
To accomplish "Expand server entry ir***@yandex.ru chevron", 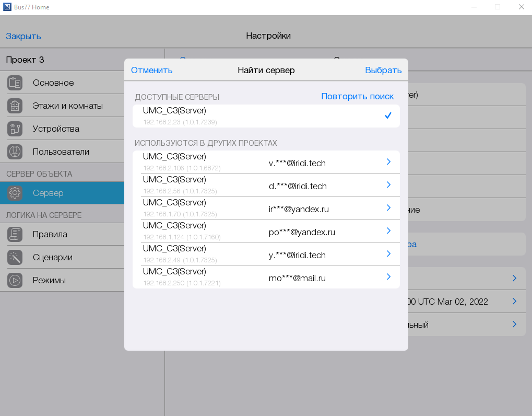I will click(x=388, y=208).
